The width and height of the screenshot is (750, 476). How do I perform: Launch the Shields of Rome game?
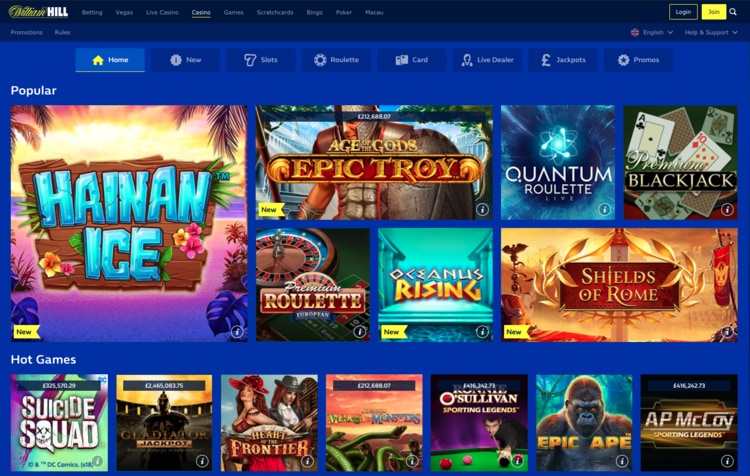tap(619, 285)
